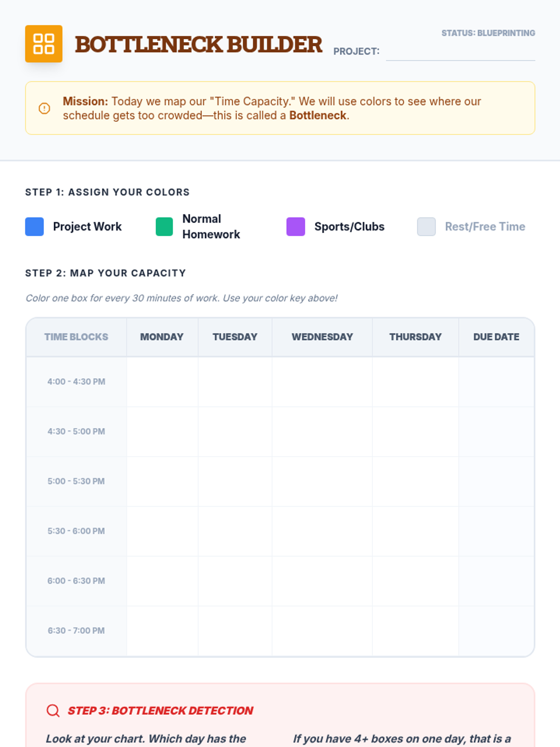The height and width of the screenshot is (747, 560).
Task: Click the Monday column header
Action: 162,337
